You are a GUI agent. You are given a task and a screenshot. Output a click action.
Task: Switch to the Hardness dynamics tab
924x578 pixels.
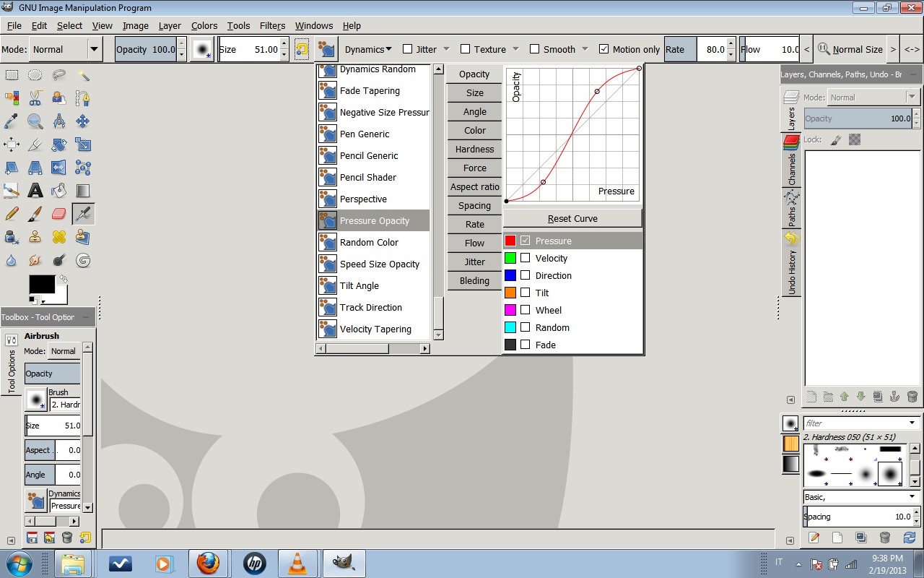[x=474, y=149]
